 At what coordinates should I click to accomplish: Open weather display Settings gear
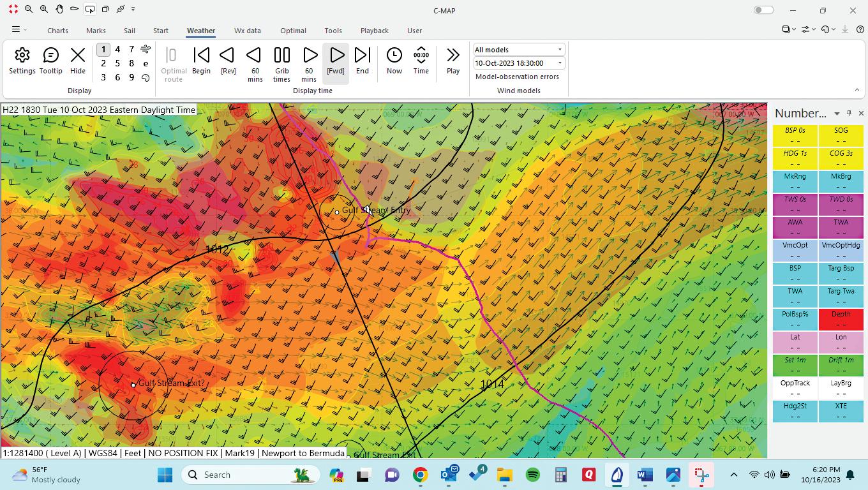click(22, 61)
